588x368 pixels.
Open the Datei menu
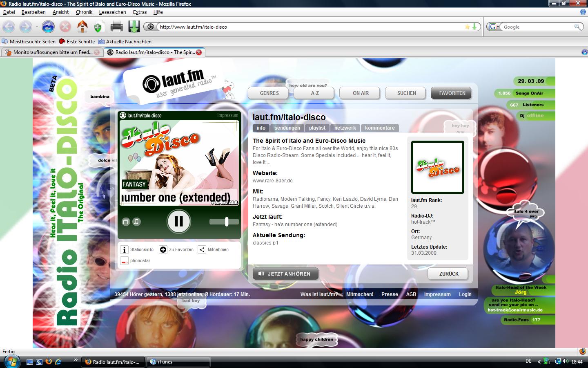coord(9,12)
